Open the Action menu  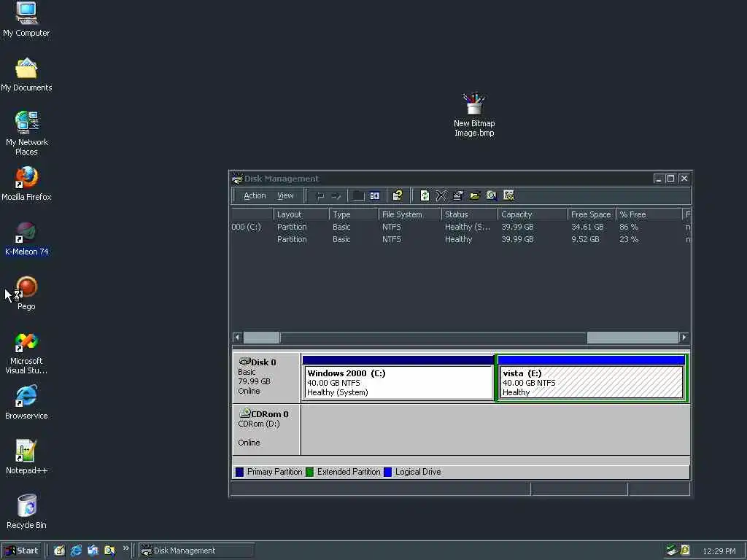point(255,195)
